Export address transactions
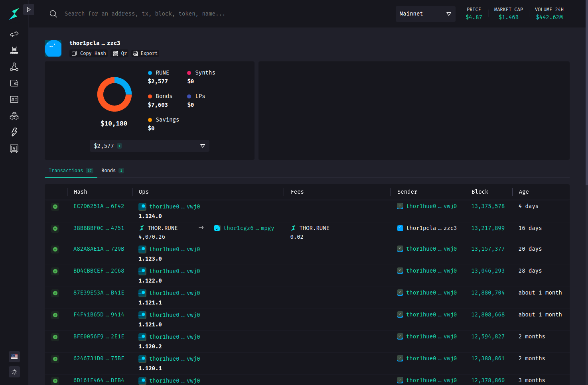The image size is (588, 385). (x=145, y=53)
